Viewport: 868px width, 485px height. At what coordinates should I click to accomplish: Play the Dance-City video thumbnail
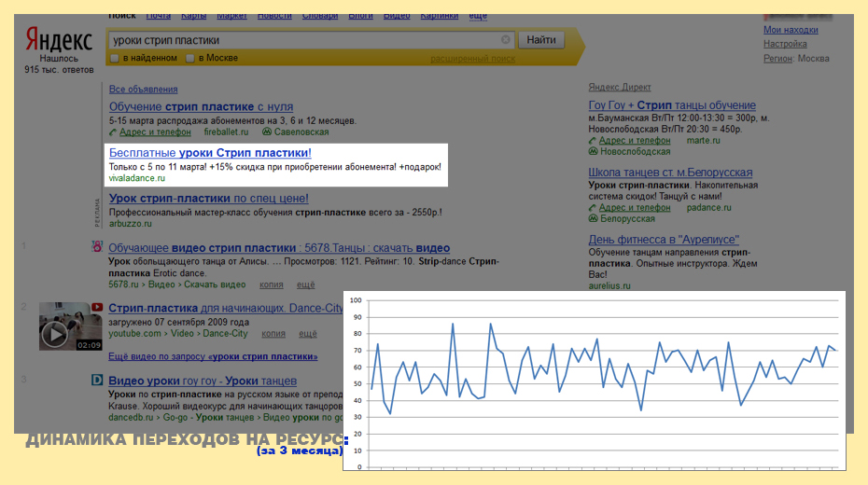[x=55, y=334]
